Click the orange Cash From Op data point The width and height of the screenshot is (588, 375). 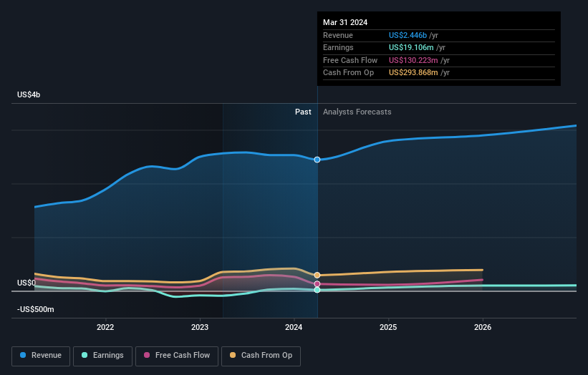[x=317, y=275]
